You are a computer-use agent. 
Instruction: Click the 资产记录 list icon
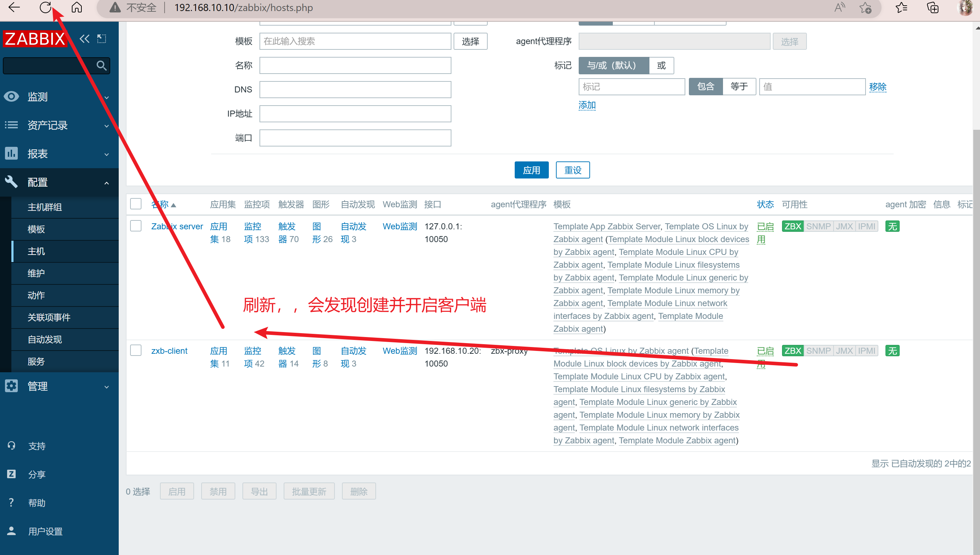[11, 125]
